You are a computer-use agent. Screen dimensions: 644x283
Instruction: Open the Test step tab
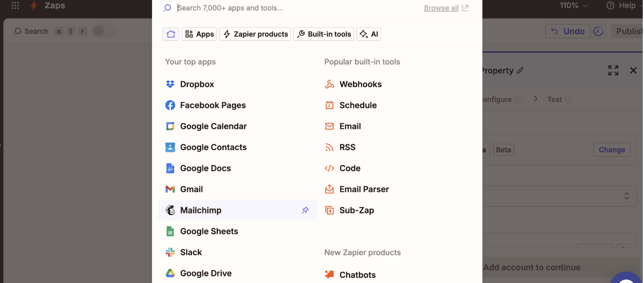point(560,99)
